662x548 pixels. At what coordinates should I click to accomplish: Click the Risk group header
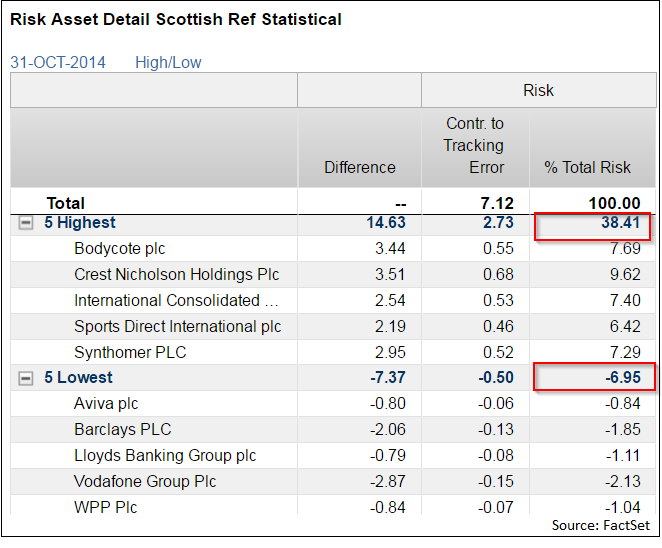(538, 90)
